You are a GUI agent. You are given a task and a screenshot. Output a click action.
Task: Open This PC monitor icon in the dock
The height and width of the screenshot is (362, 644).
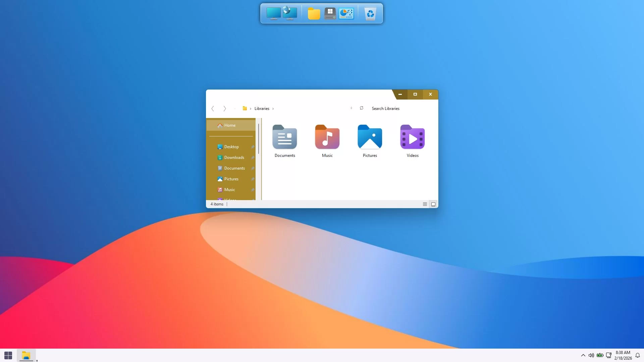[273, 14]
